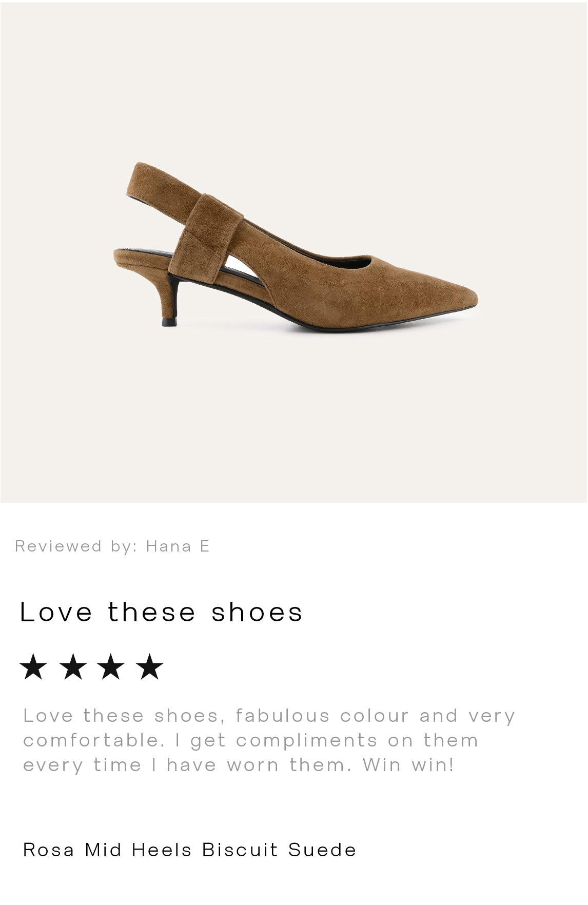
Task: Click the fourth rating star
Action: point(150,667)
